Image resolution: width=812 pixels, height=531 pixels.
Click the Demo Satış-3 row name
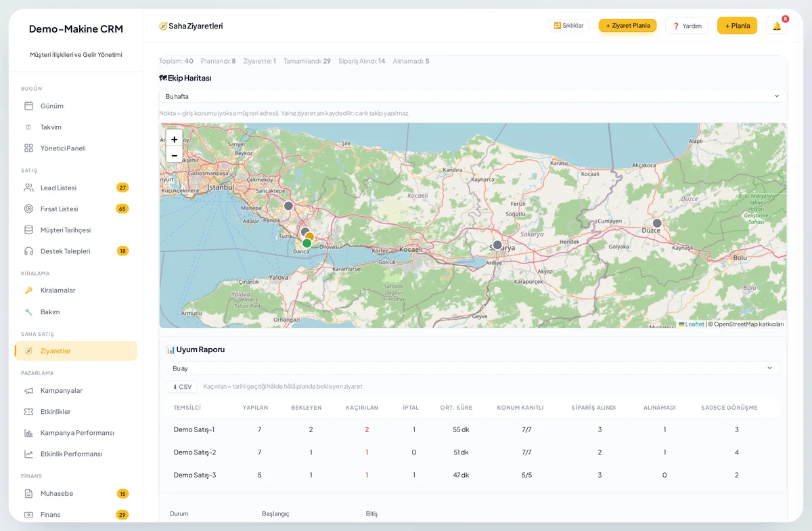point(195,475)
